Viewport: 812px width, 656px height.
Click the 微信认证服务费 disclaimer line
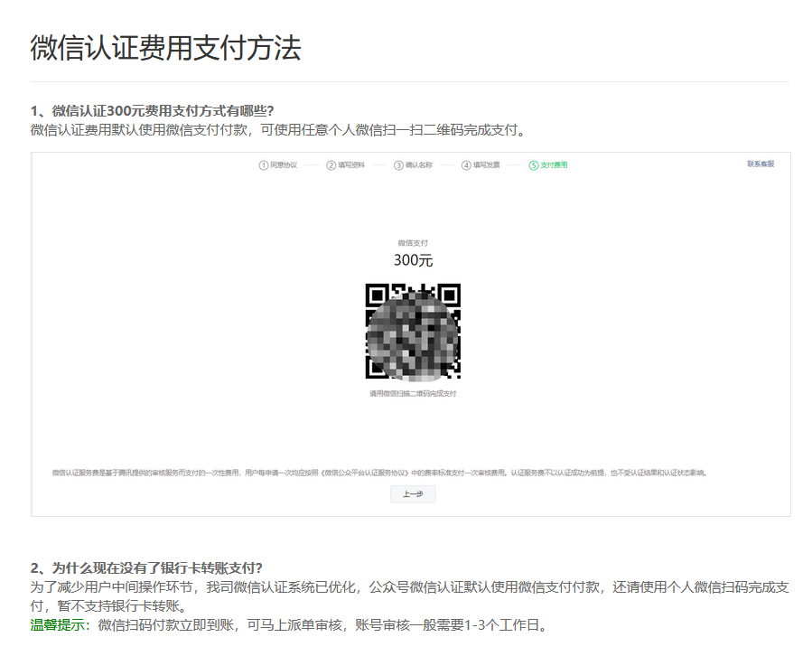tap(379, 473)
